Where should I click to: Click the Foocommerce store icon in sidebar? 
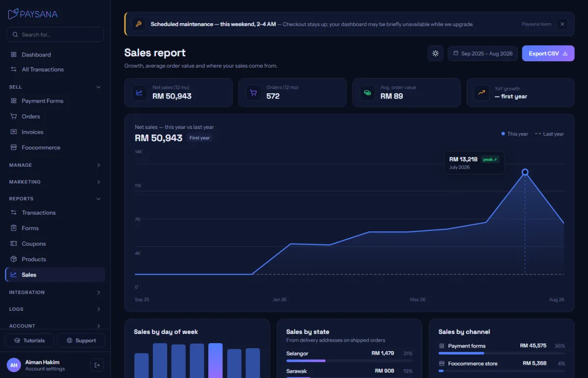click(x=14, y=147)
